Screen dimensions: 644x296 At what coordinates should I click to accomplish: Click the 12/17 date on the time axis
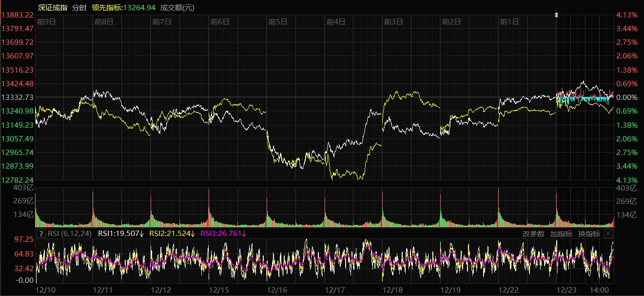click(x=334, y=290)
